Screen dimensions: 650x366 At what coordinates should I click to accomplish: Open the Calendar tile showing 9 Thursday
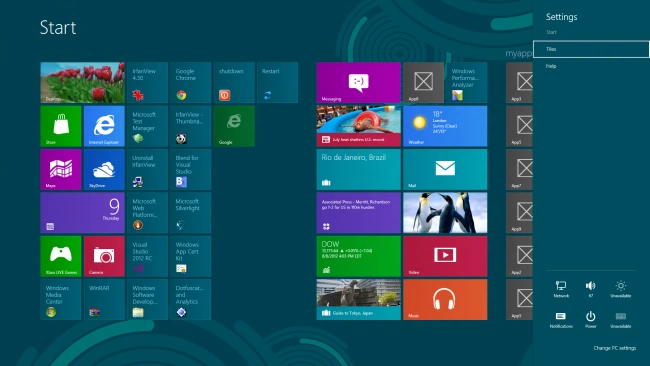(x=82, y=213)
